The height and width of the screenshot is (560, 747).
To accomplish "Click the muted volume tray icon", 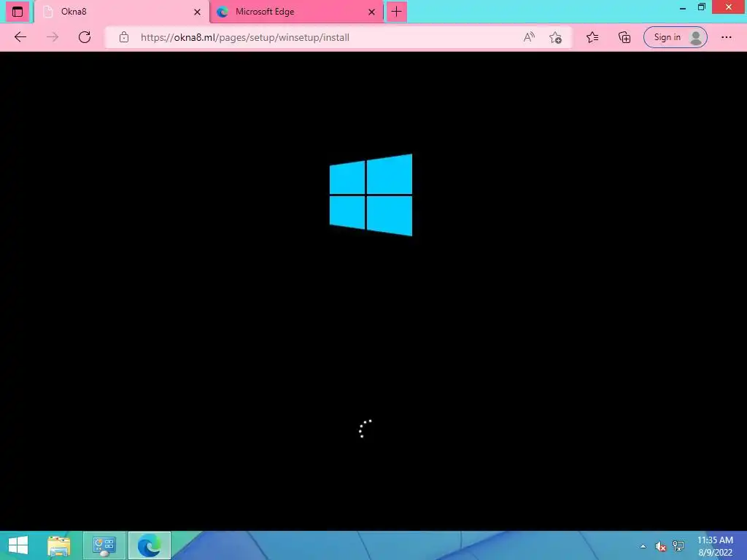I will click(x=660, y=546).
